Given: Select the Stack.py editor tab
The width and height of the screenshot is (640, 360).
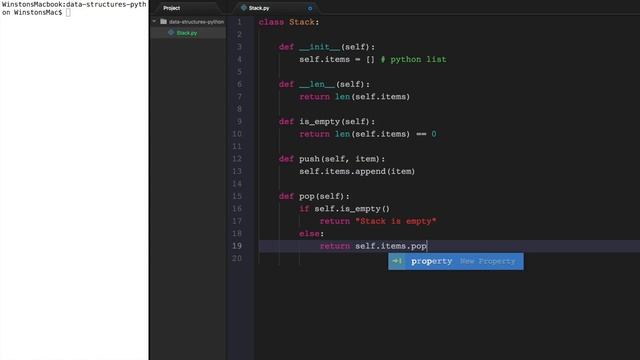Looking at the screenshot, I should coord(259,8).
